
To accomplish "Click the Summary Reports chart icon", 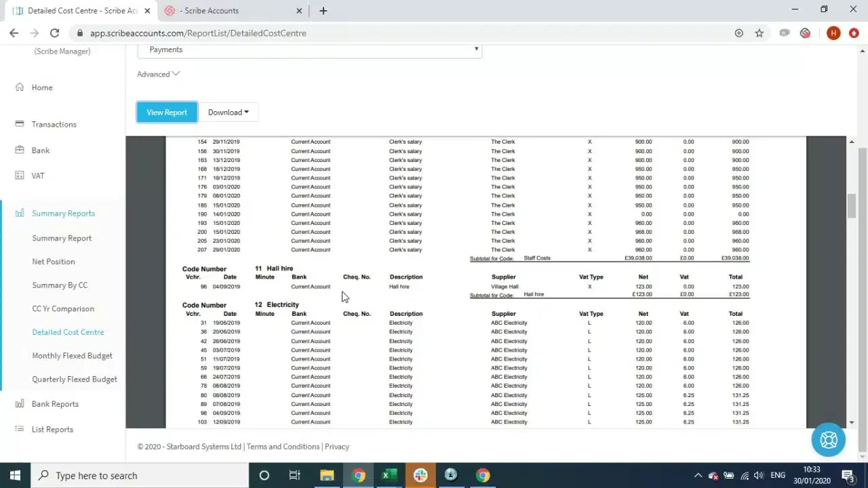I will 19,213.
